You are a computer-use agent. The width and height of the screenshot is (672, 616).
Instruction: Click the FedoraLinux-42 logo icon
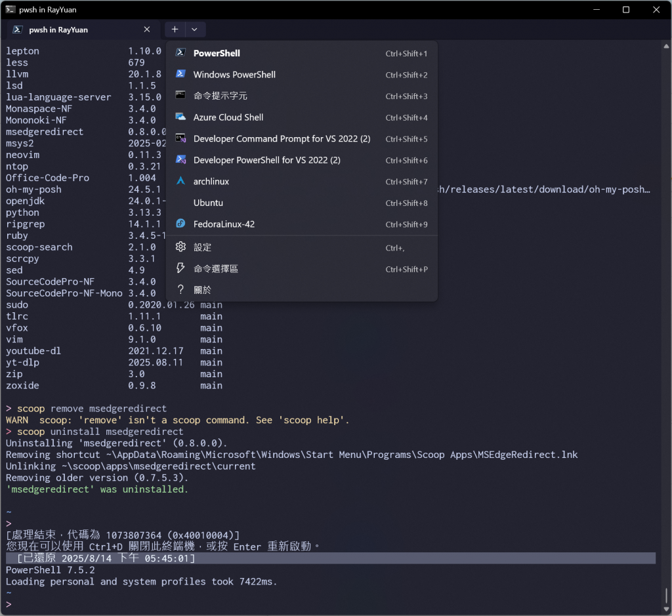click(x=180, y=224)
